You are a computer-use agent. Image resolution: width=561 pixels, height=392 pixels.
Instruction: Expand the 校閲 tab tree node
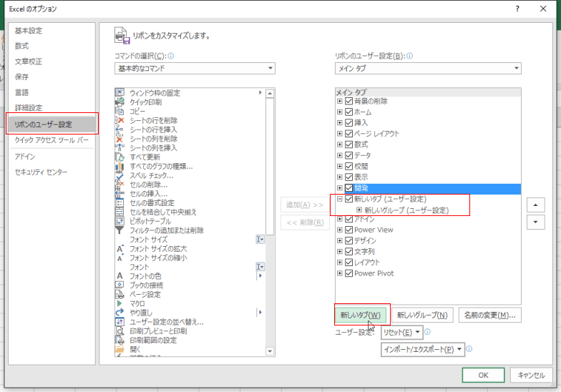(339, 166)
